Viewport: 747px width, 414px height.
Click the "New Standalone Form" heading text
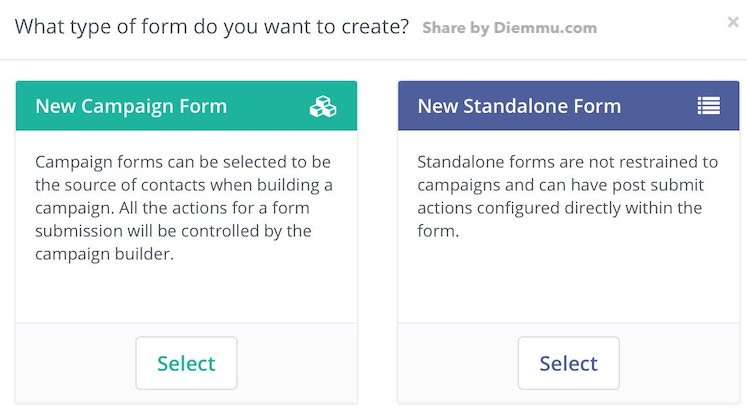coord(519,106)
